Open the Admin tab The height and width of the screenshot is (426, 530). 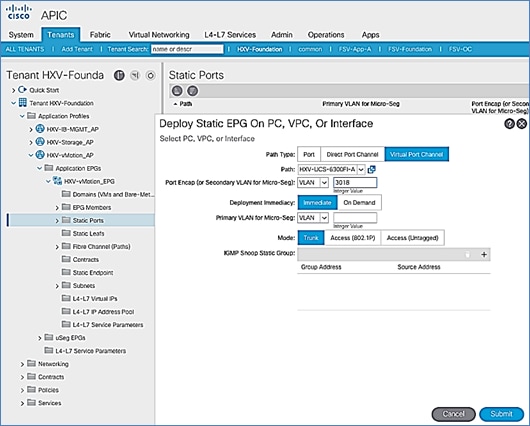tap(282, 34)
